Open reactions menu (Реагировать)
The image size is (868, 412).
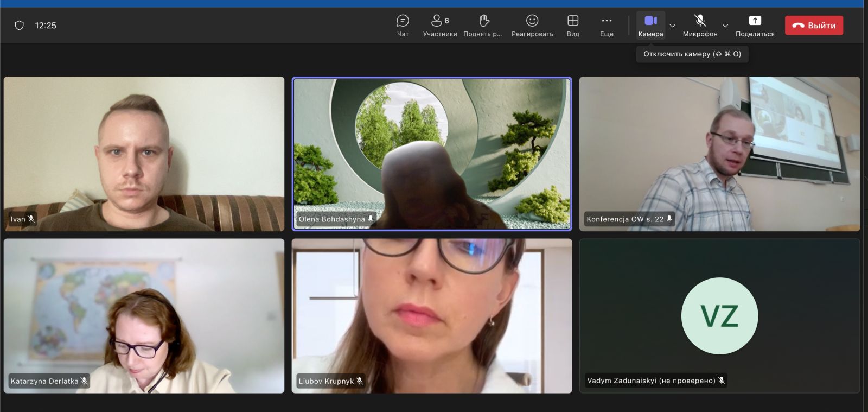pos(532,26)
